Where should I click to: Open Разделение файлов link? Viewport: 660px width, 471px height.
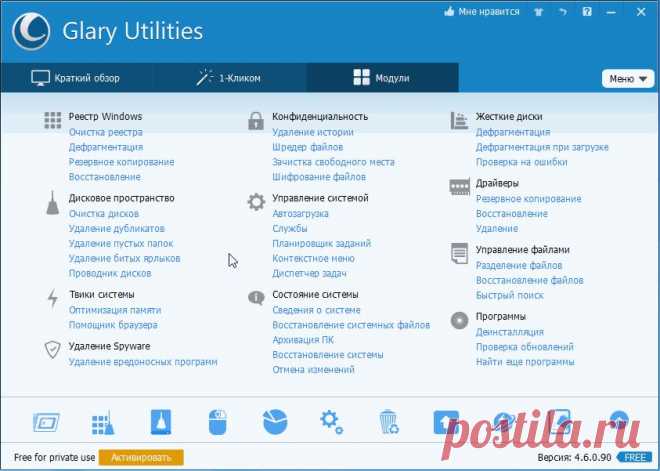(519, 266)
